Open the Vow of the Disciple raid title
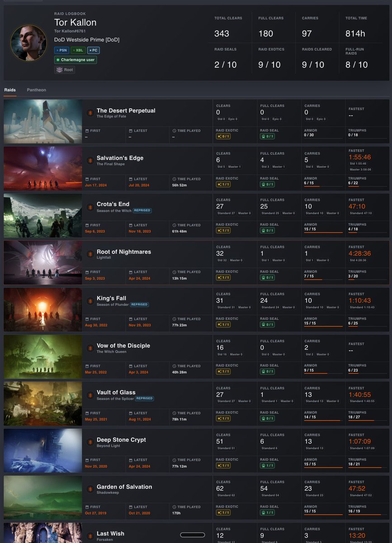The image size is (392, 543). 123,346
